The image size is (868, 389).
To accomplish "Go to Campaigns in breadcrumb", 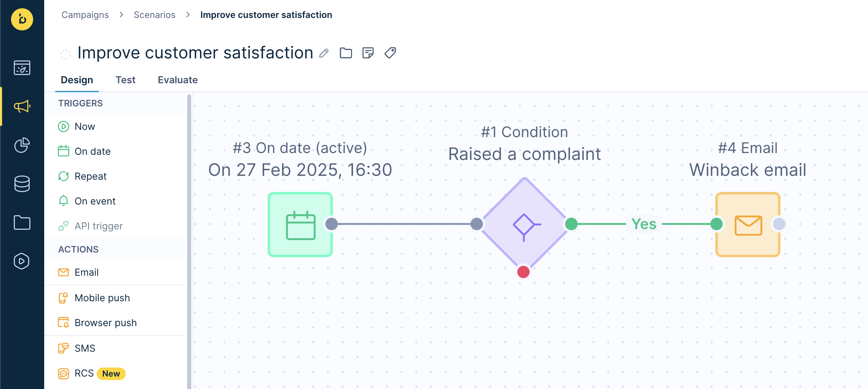I will (85, 15).
